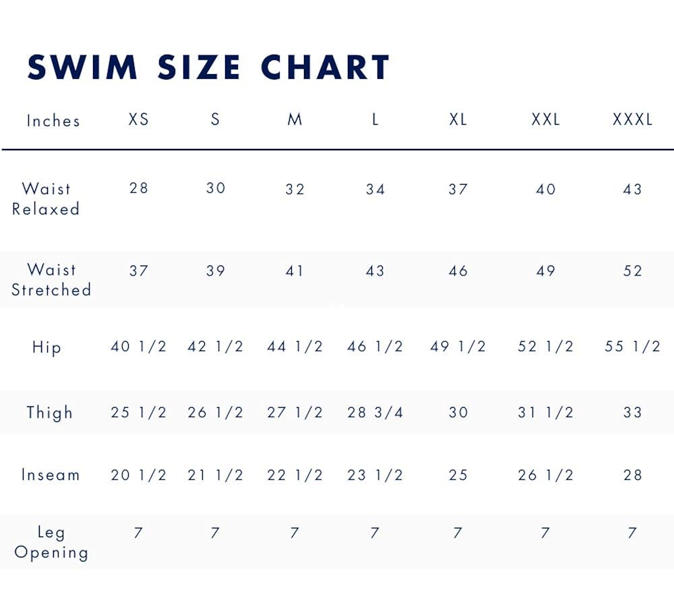Click the XXXL size column header
Viewport: 674px width, 616px height.
632,120
